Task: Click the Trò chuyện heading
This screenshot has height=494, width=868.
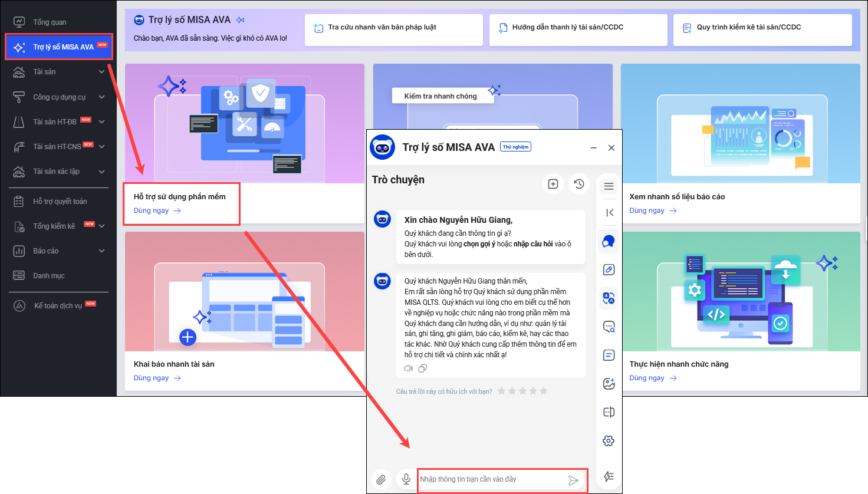Action: (398, 180)
